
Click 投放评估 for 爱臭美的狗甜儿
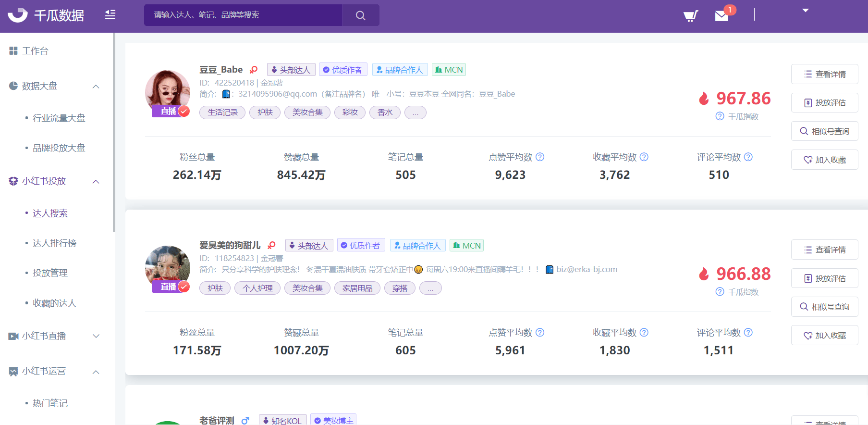[824, 278]
